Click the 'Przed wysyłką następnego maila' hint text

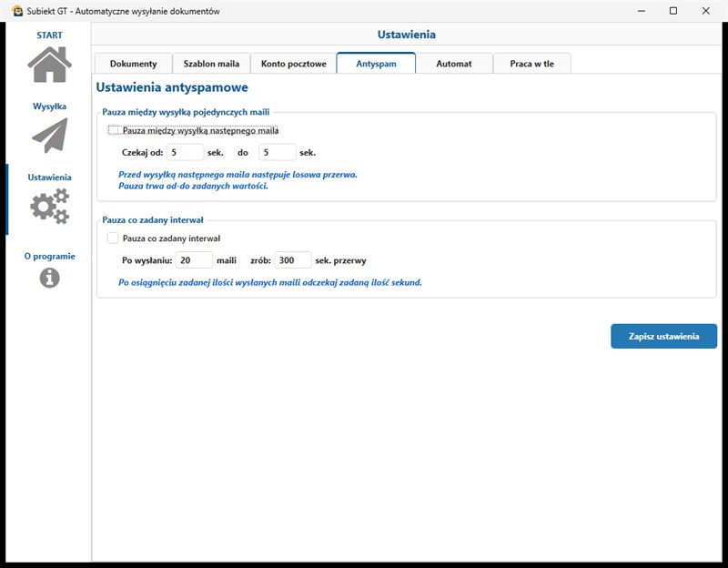point(238,175)
